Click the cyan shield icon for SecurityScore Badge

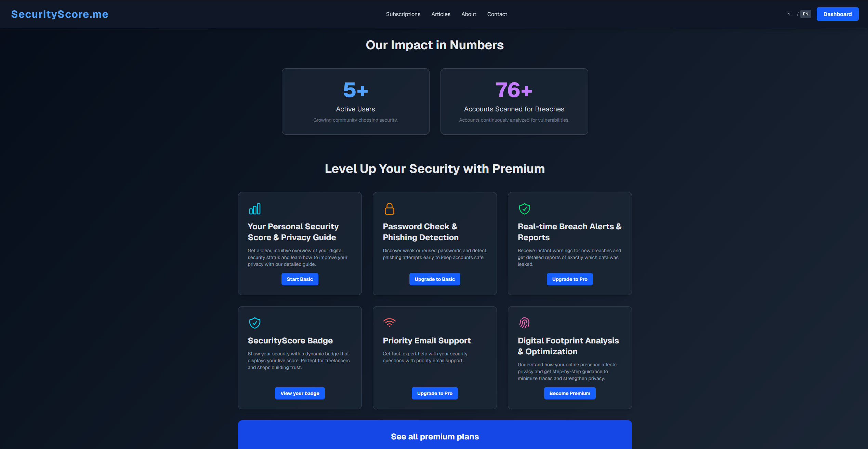click(255, 323)
